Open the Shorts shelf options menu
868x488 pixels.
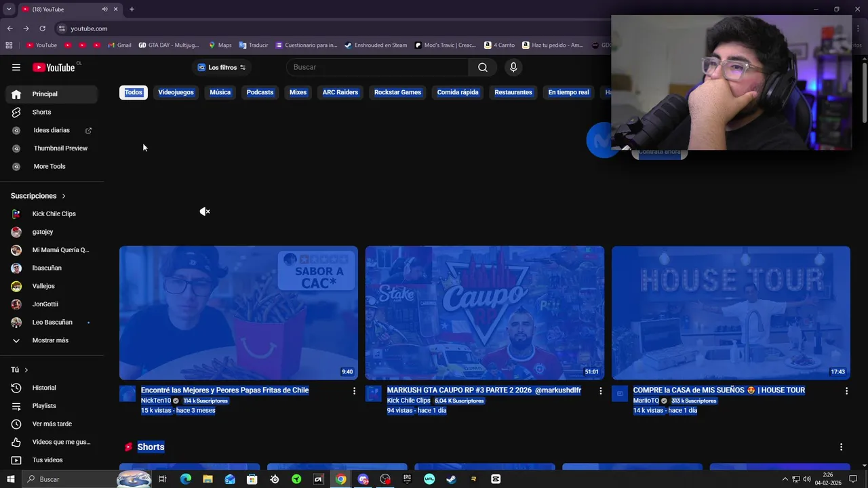click(841, 447)
